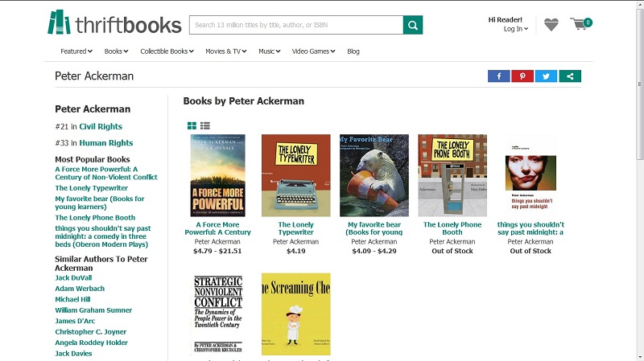Click price $4.19 under Lonely Typewriter
Image resolution: width=644 pixels, height=361 pixels.
[295, 251]
